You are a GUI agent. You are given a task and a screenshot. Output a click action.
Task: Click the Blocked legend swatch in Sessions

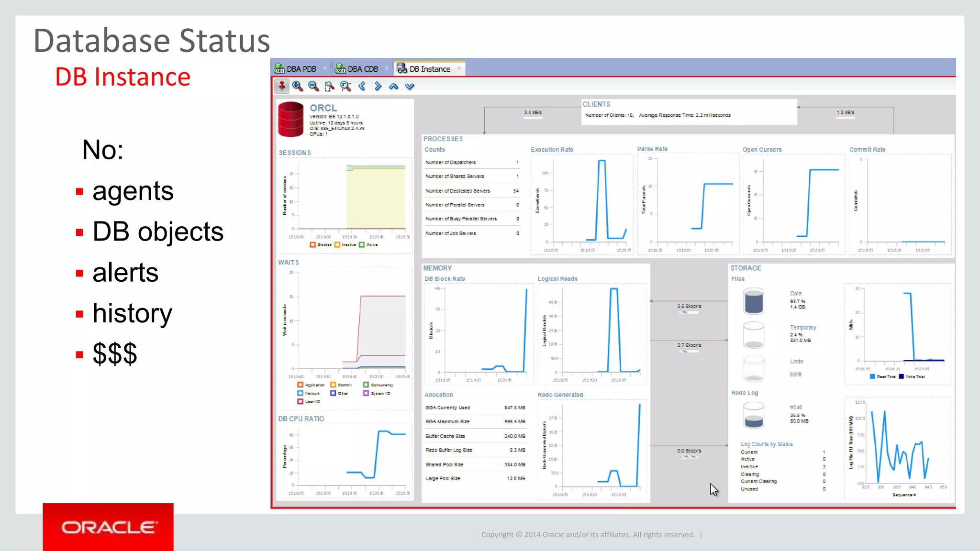[312, 245]
